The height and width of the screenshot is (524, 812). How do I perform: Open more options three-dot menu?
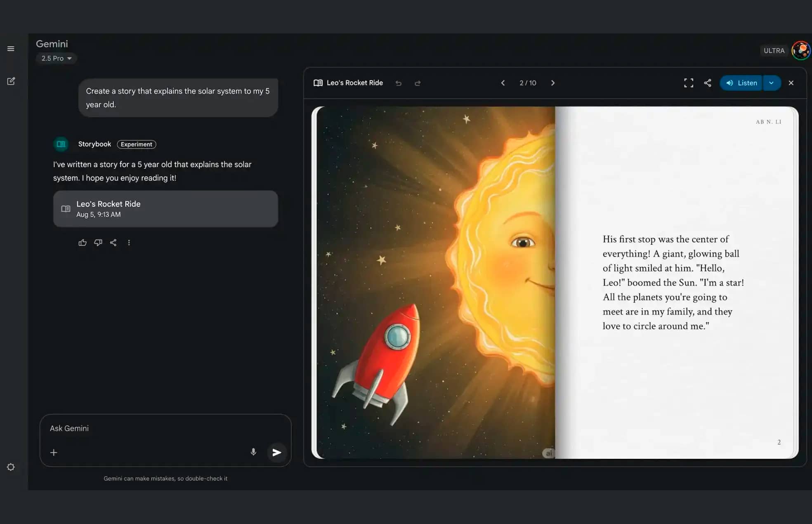pos(129,243)
